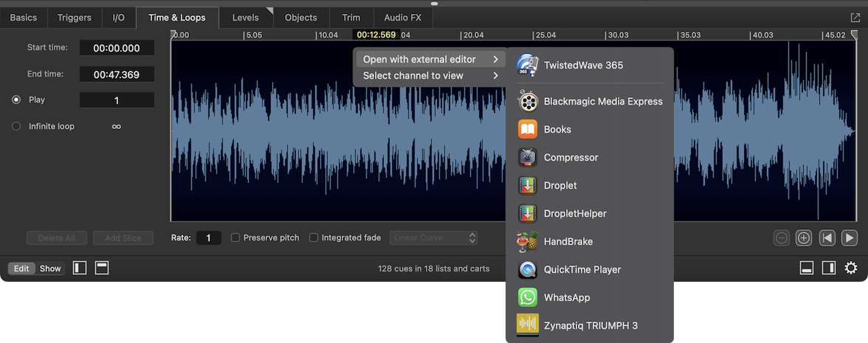Screen dimensions: 868x343
Task: Choose the Droplet app icon
Action: 528,185
